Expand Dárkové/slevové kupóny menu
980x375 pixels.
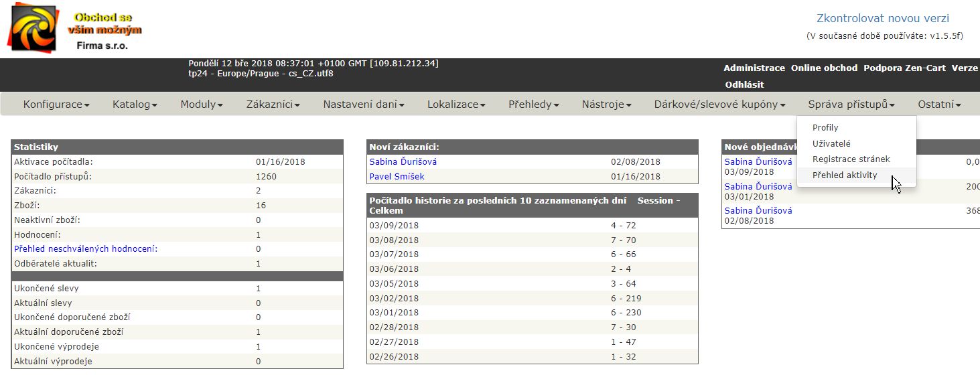(x=719, y=104)
